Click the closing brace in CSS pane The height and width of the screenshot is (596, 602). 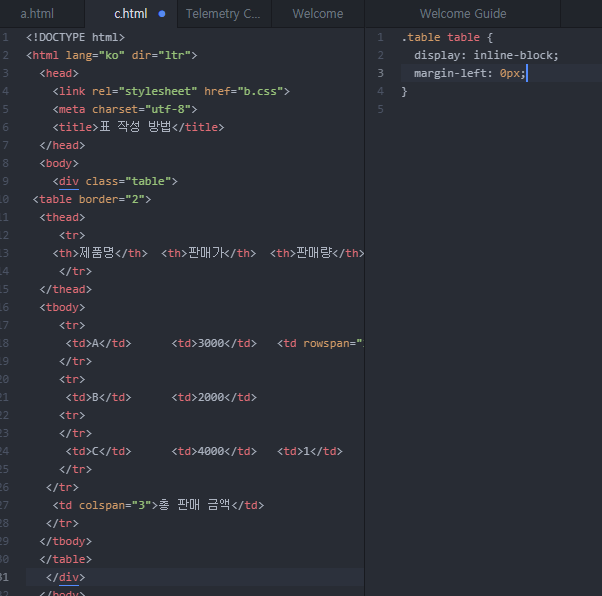[x=404, y=91]
